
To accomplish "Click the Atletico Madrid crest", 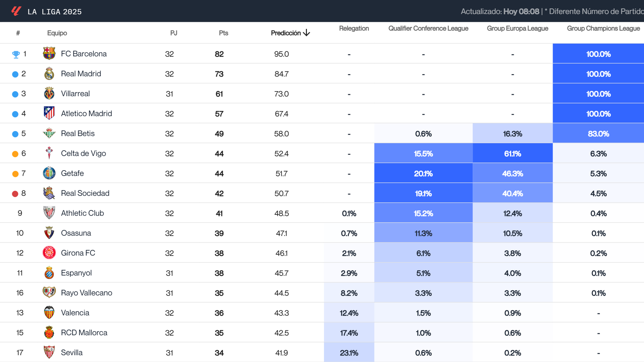I will pyautogui.click(x=49, y=113).
